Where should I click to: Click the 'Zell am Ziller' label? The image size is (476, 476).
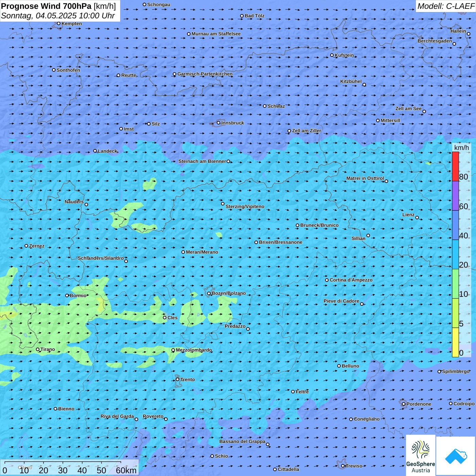(x=307, y=131)
